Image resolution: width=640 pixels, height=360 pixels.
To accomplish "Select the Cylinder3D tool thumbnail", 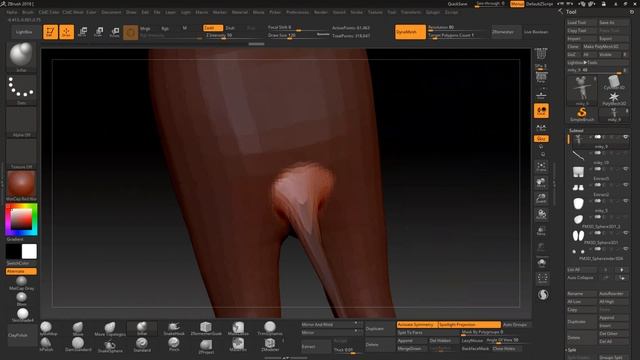I will pos(613,83).
